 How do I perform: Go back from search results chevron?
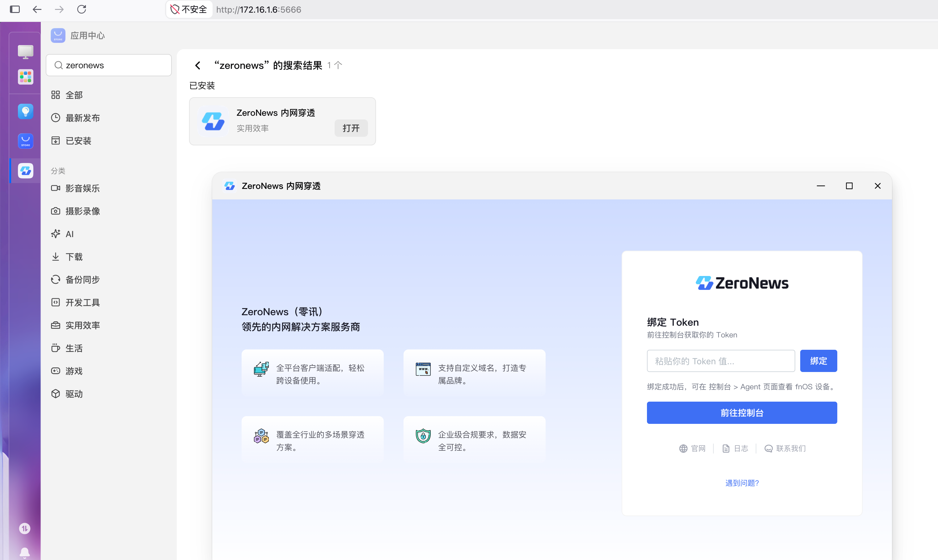pos(197,65)
